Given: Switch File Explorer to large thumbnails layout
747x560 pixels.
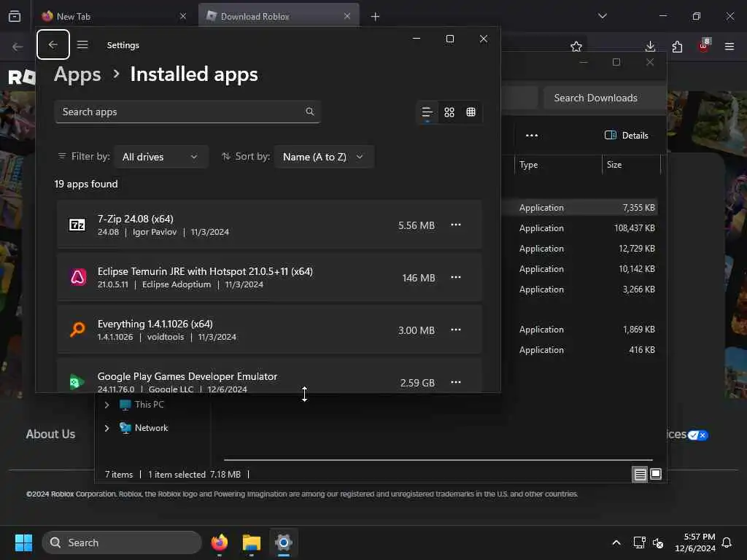Looking at the screenshot, I should (x=656, y=474).
